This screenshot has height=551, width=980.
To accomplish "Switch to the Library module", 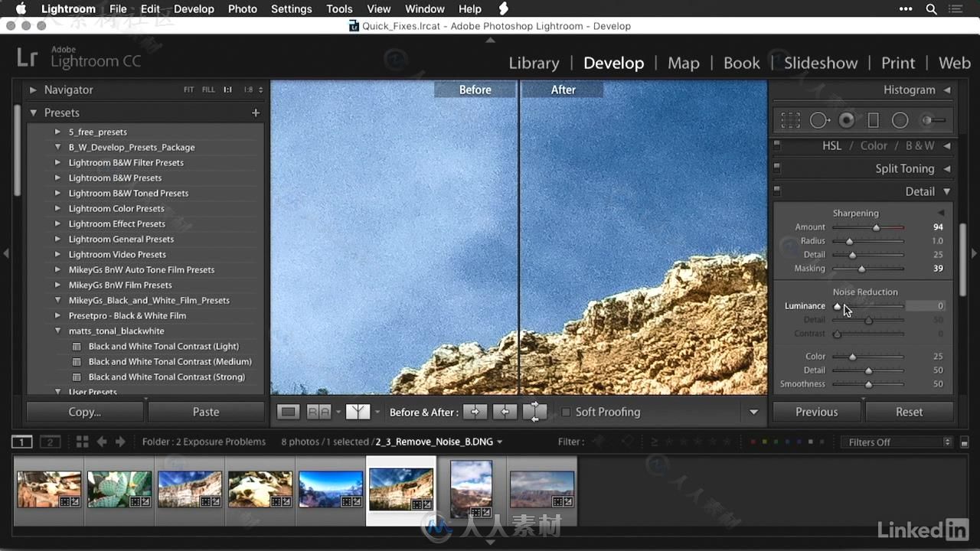I will [534, 63].
